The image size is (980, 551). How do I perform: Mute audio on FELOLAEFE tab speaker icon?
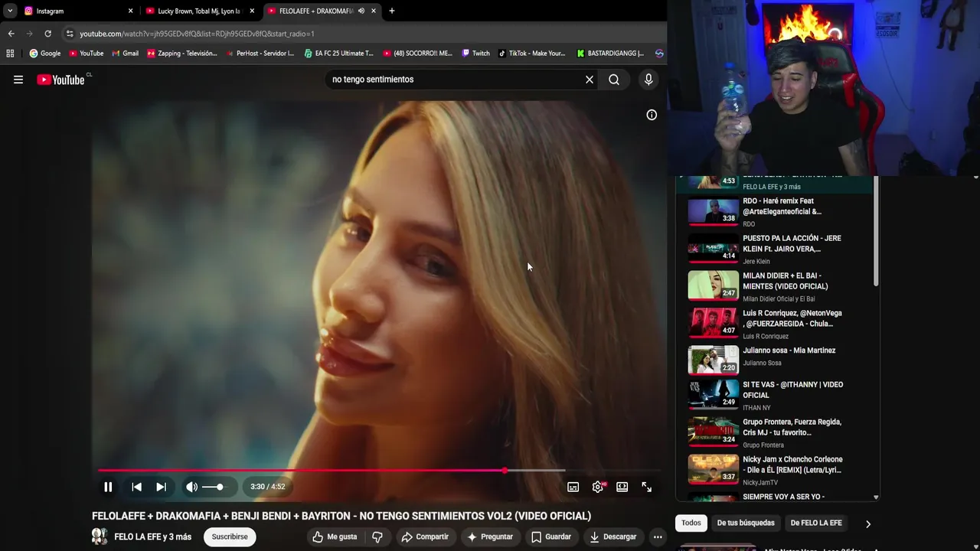tap(361, 11)
